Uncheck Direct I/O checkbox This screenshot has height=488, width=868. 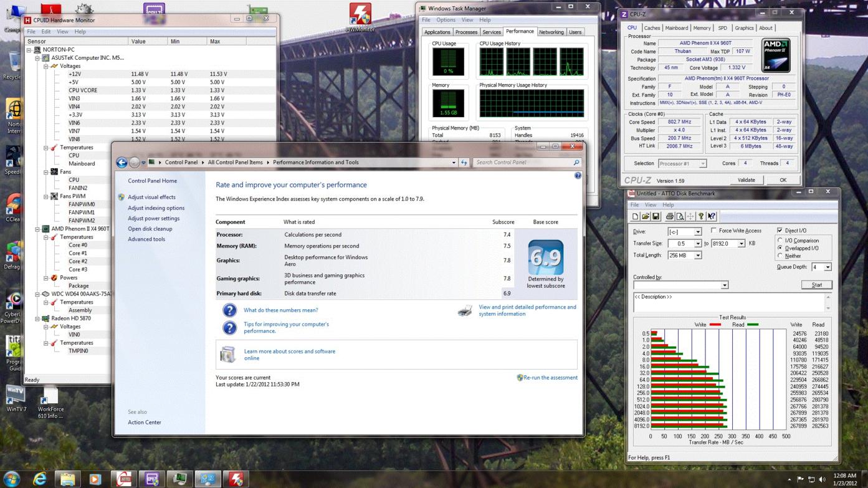click(780, 231)
